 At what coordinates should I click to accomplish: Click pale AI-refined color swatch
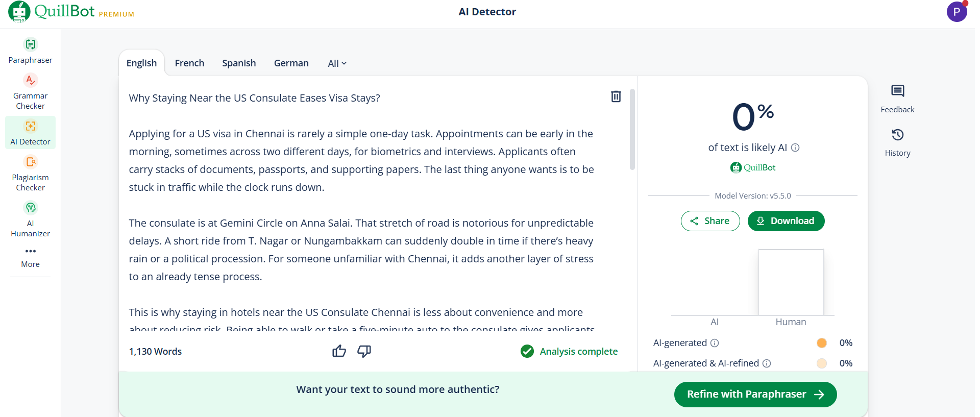(822, 363)
